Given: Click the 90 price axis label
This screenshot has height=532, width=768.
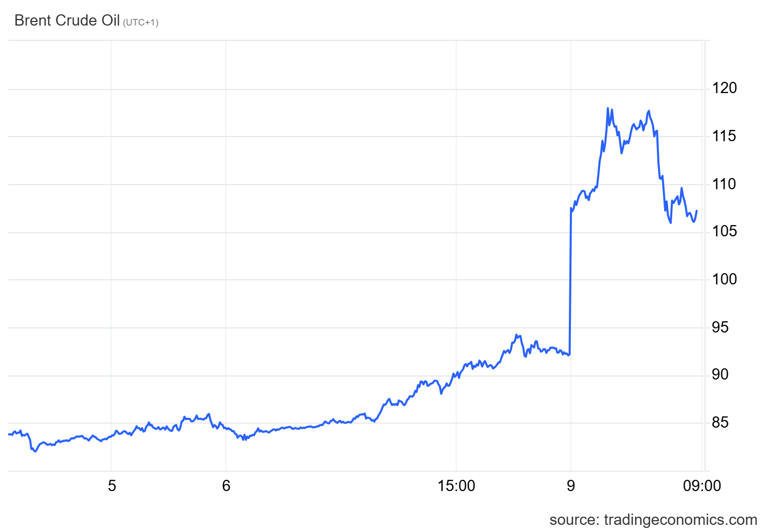Looking at the screenshot, I should (720, 374).
